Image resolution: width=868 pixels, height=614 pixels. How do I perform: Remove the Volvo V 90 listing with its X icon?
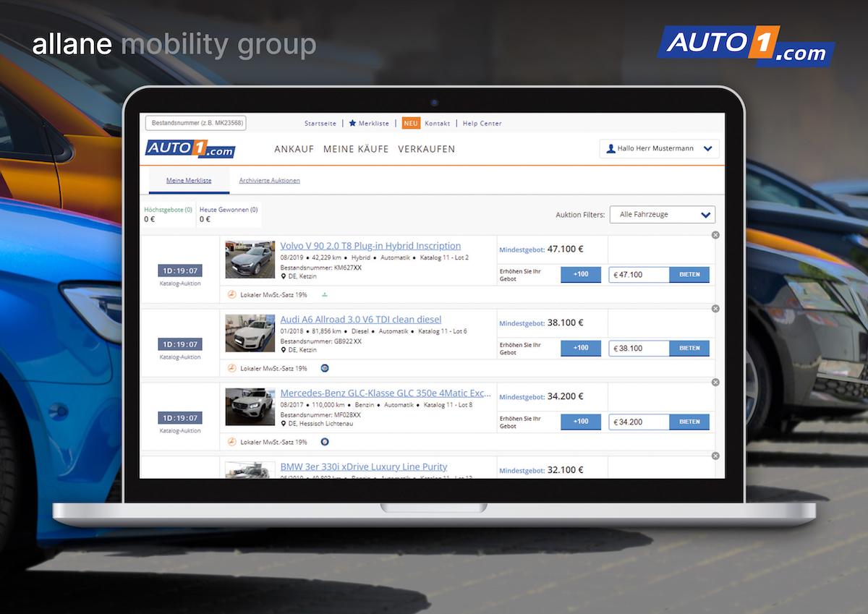click(715, 235)
